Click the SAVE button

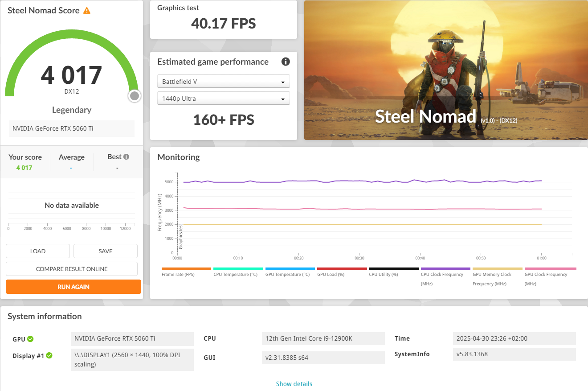tap(106, 251)
